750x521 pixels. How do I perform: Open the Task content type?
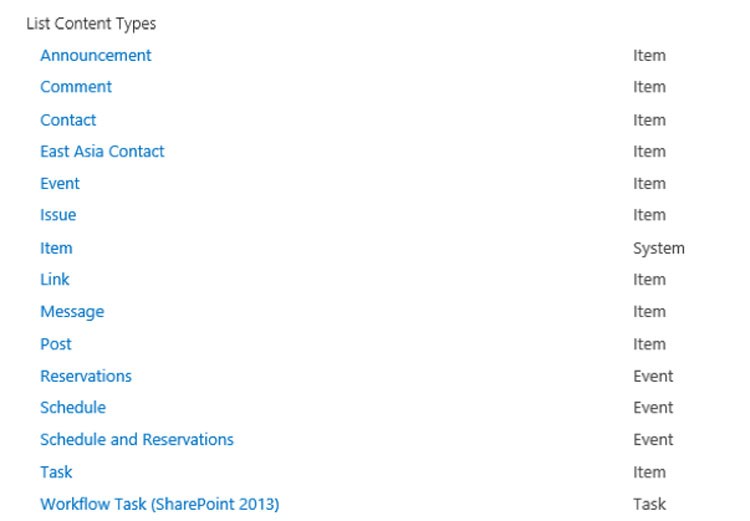click(x=56, y=473)
